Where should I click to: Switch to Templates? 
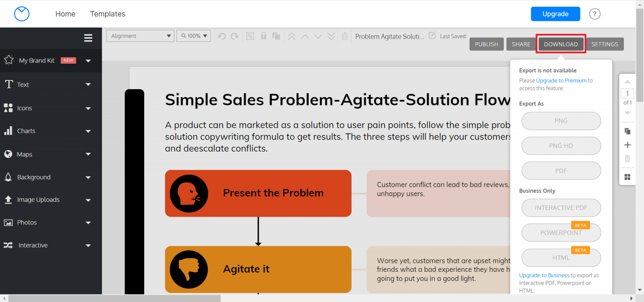point(108,14)
